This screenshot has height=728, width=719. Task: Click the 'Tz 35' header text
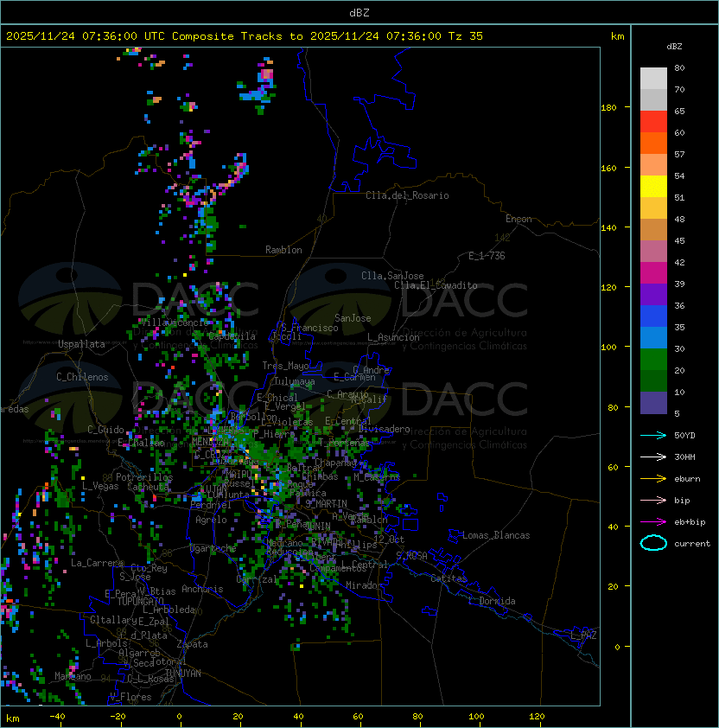[466, 36]
